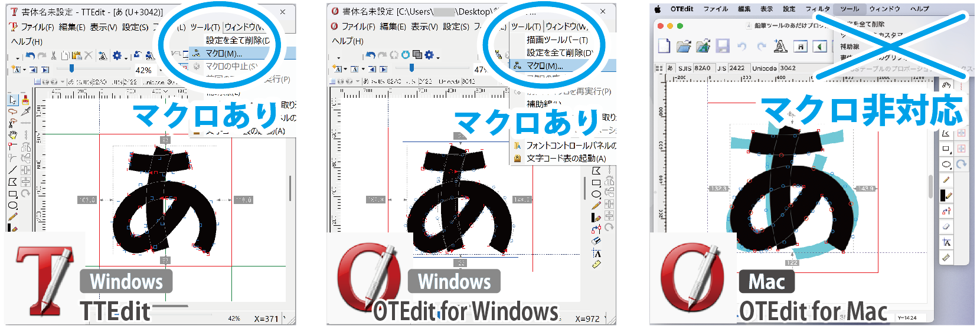This screenshot has height=329, width=980.
Task: Select the rectangle tool in OTEdit Windows toolbox
Action: (596, 183)
